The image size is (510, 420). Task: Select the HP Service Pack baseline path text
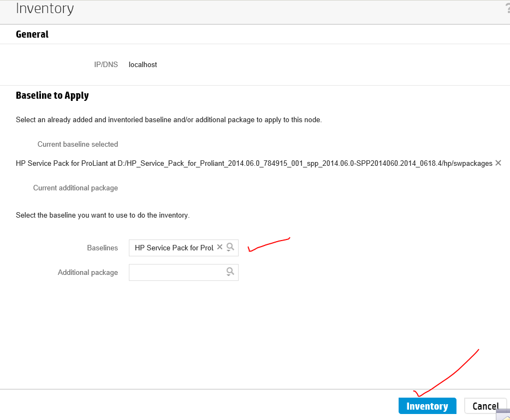click(254, 163)
